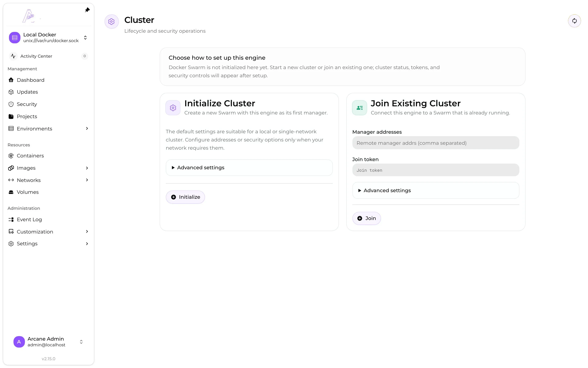Click the Containers icon in the sidebar
The height and width of the screenshot is (368, 588).
click(11, 156)
